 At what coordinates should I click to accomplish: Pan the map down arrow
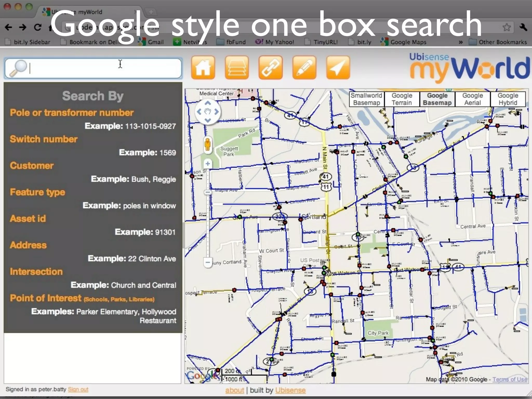pyautogui.click(x=208, y=120)
